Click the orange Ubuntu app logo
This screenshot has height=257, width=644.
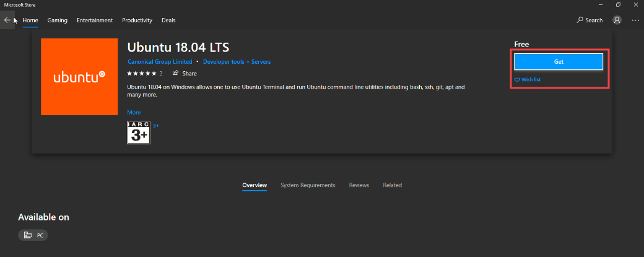(x=79, y=77)
